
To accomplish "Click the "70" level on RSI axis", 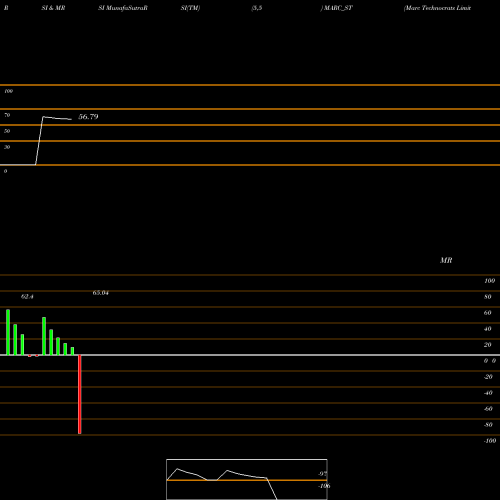I will click(7, 115).
